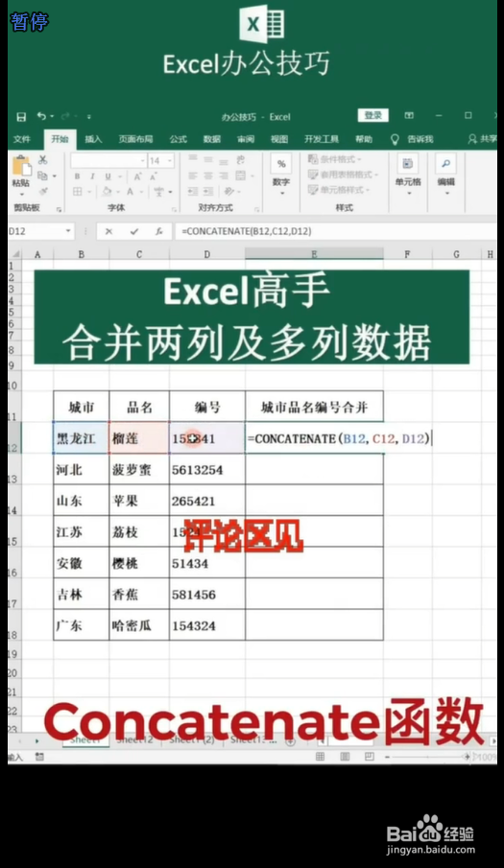
Task: Increase font size icon
Action: (137, 176)
